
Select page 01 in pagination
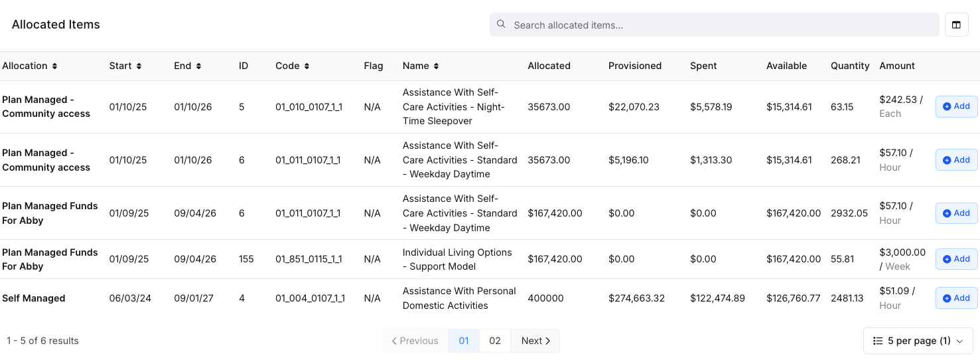[464, 341]
